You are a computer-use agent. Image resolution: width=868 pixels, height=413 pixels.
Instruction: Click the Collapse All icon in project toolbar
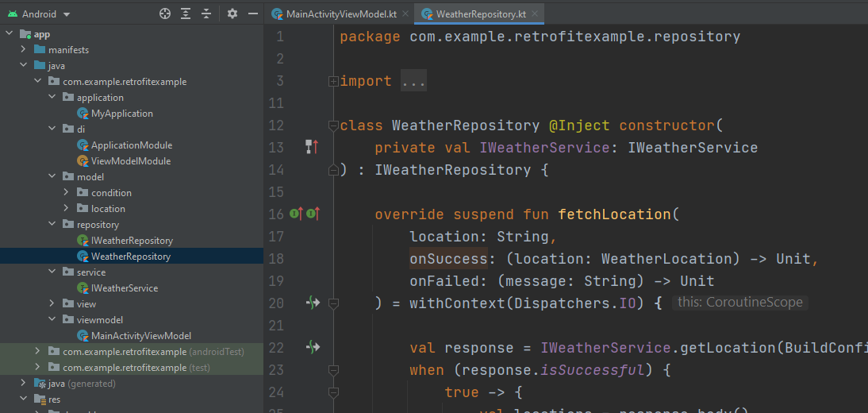206,14
